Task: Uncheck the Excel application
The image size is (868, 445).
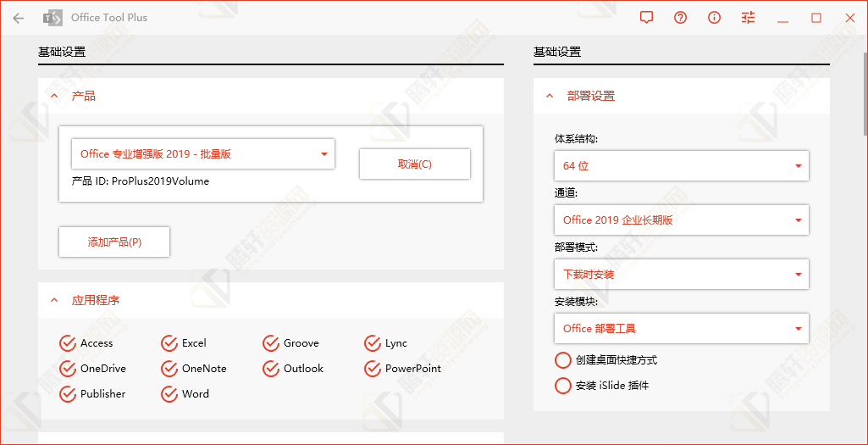Action: tap(169, 343)
